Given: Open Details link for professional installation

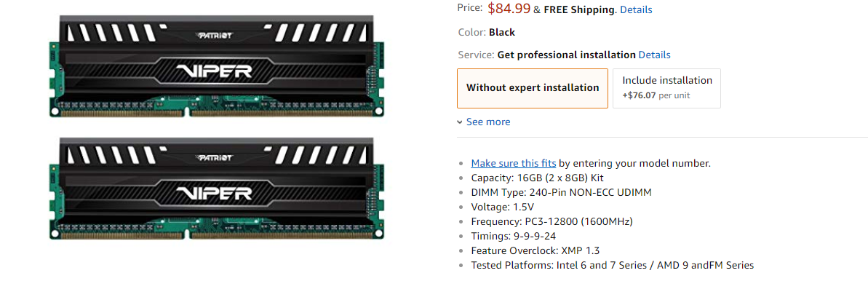Looking at the screenshot, I should [654, 55].
